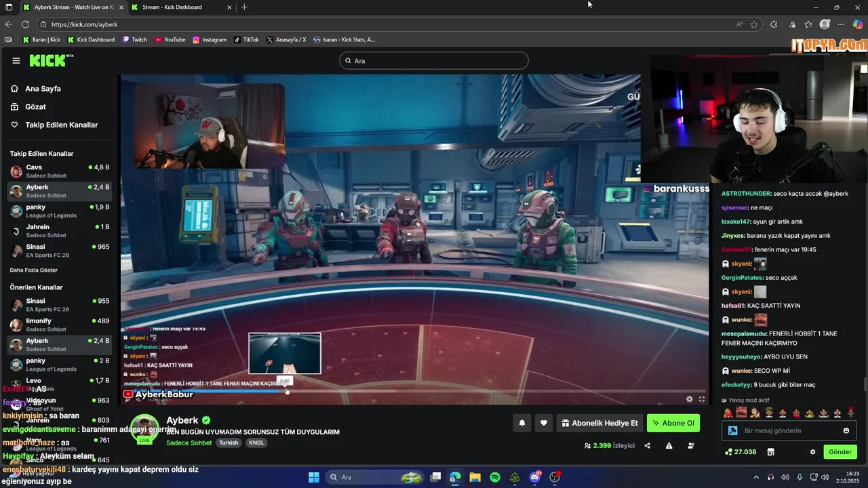Add page to favorites star icon
868x488 pixels.
coord(754,24)
